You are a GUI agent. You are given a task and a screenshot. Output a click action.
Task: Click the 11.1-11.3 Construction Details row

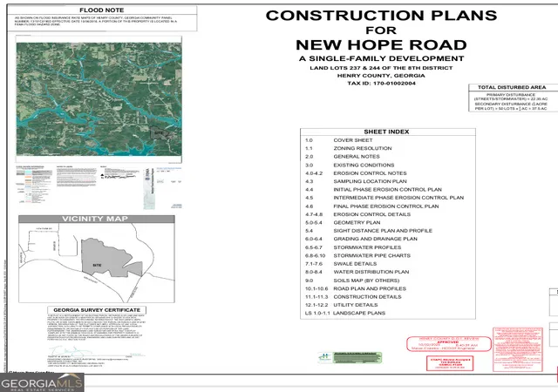pos(353,297)
